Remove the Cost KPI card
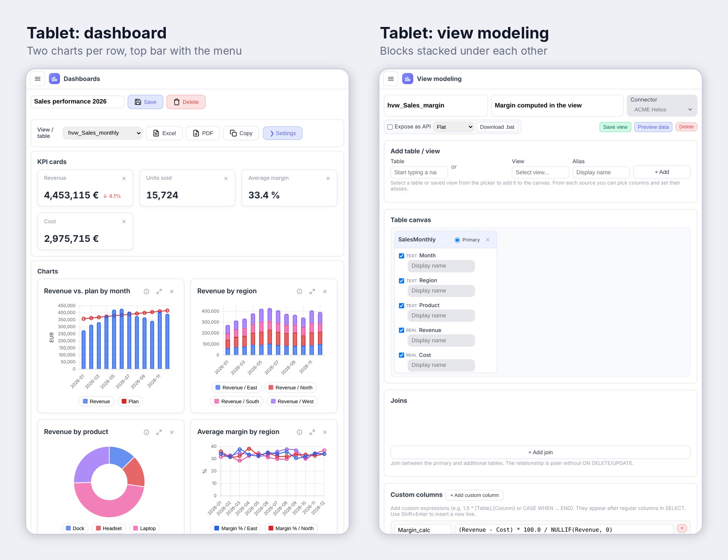Image resolution: width=728 pixels, height=560 pixels. pos(124,221)
